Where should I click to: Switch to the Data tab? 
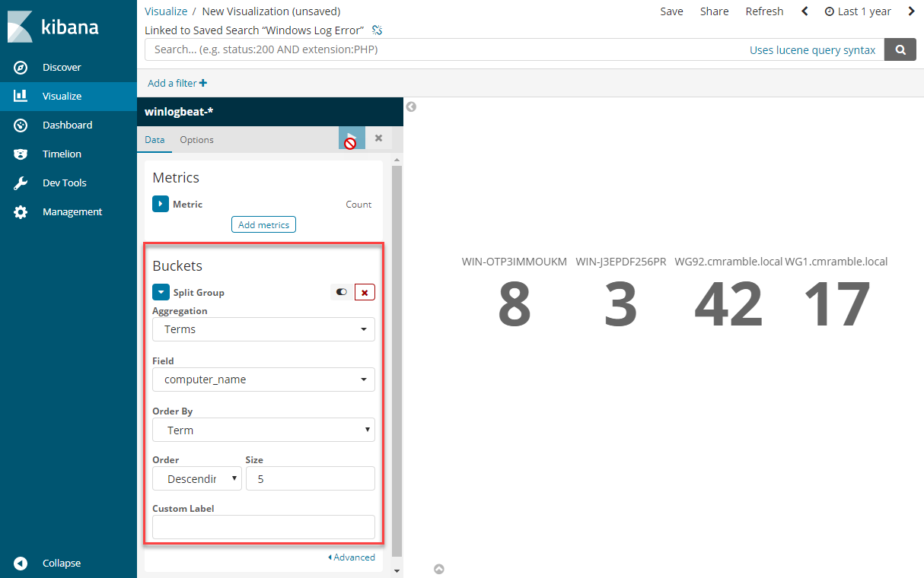(155, 140)
